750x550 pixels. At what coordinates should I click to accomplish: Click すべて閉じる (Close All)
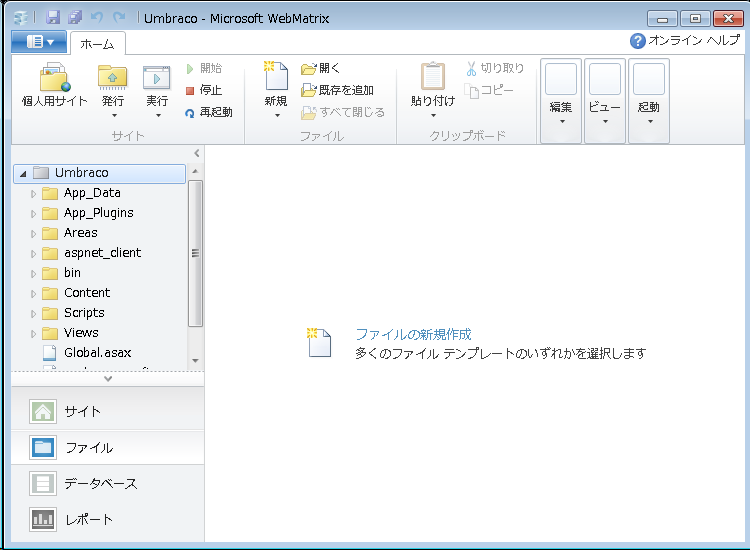pos(343,112)
